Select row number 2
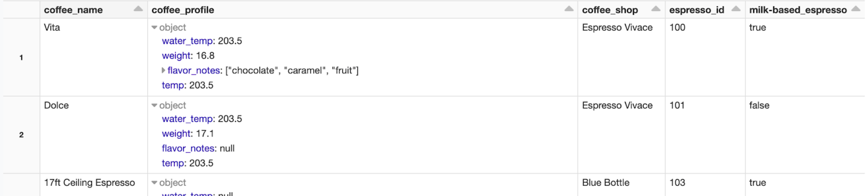This screenshot has width=868, height=196. [21, 135]
